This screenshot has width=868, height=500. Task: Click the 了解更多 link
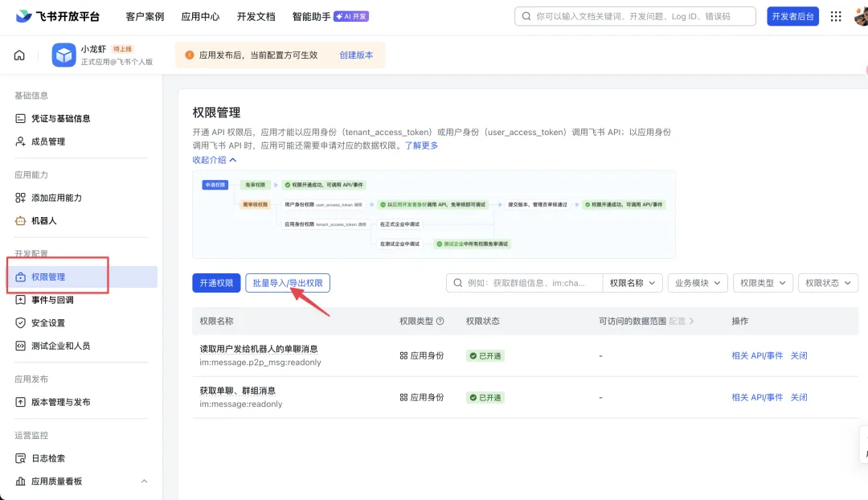421,145
